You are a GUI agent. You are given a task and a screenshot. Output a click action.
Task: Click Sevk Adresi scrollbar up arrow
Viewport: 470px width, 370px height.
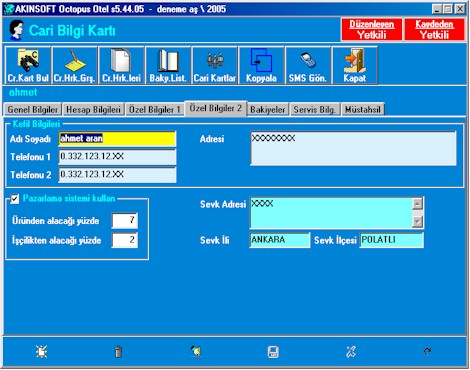click(x=418, y=203)
